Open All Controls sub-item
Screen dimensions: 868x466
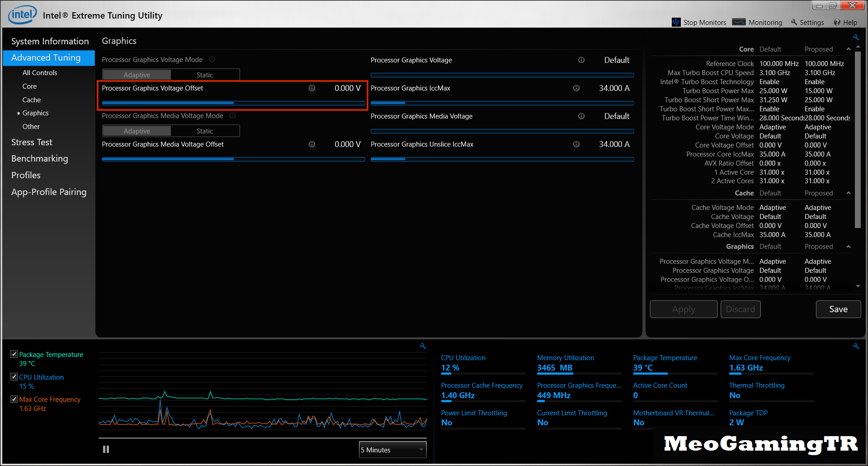click(40, 72)
